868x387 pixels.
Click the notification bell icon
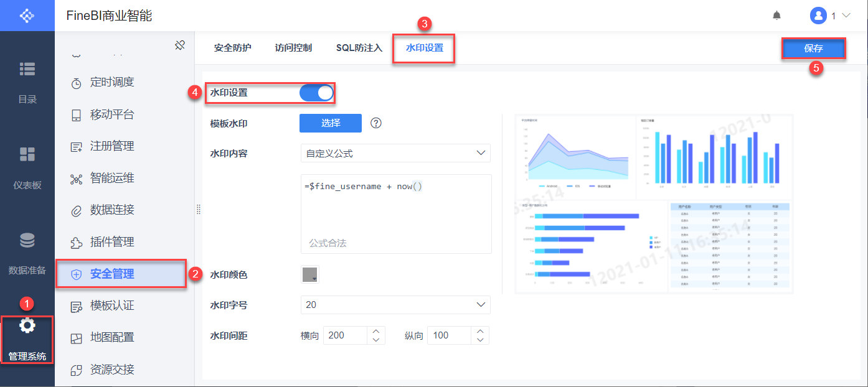coord(776,16)
